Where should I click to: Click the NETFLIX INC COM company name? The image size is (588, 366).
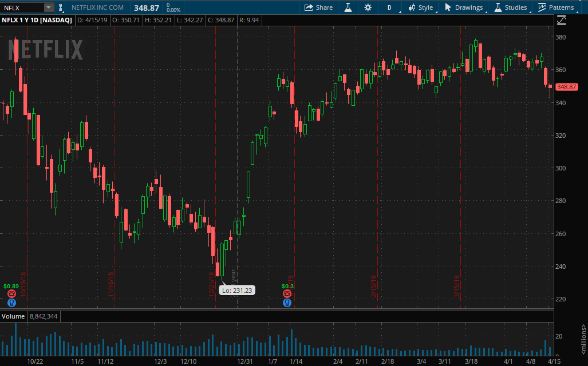tap(97, 7)
